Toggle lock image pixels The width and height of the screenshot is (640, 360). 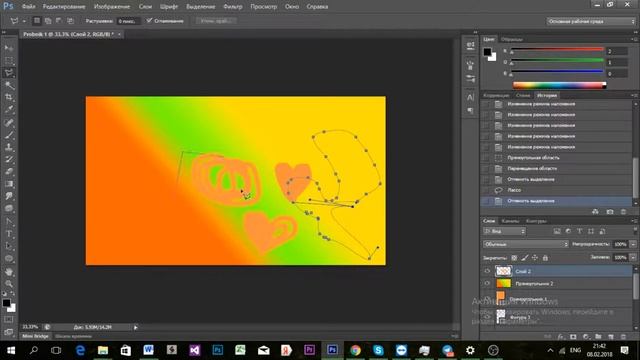click(x=525, y=258)
